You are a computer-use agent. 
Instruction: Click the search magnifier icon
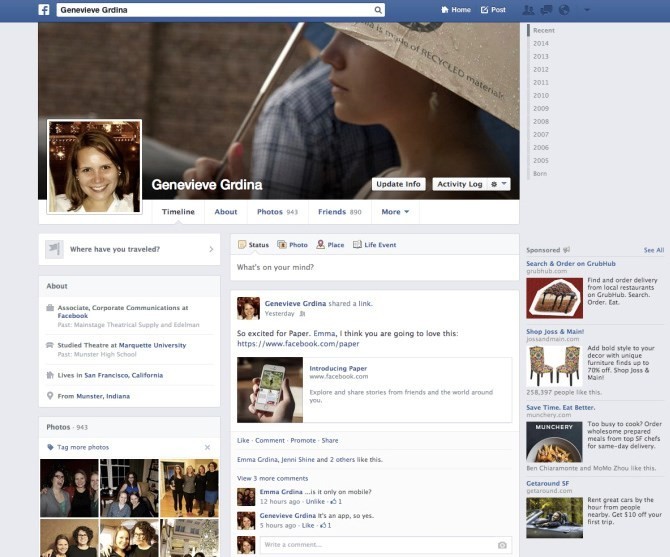pyautogui.click(x=378, y=10)
